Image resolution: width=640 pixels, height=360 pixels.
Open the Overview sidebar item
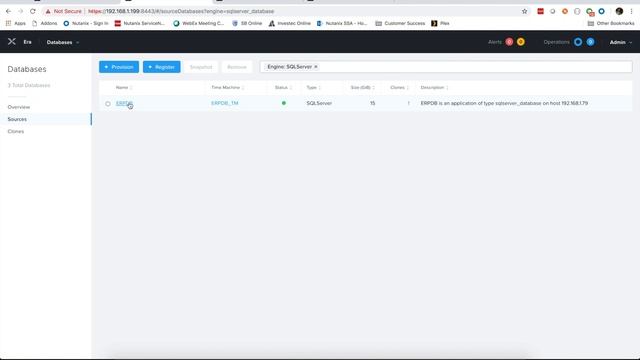[19, 107]
